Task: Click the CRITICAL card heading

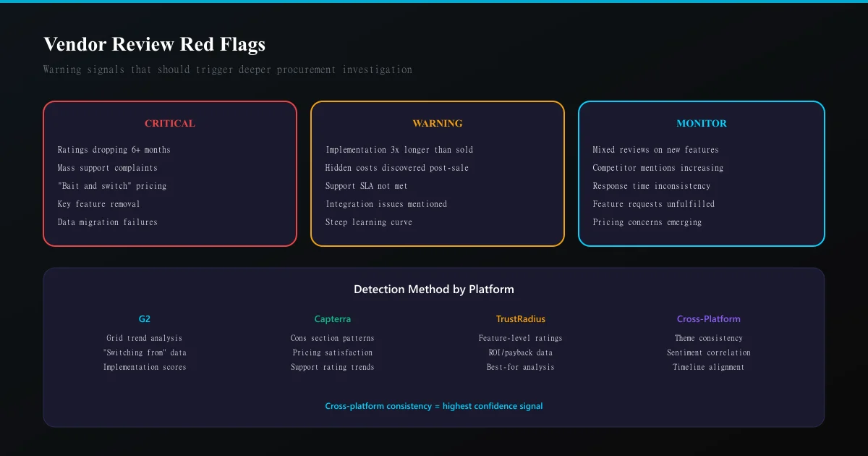Action: [170, 123]
